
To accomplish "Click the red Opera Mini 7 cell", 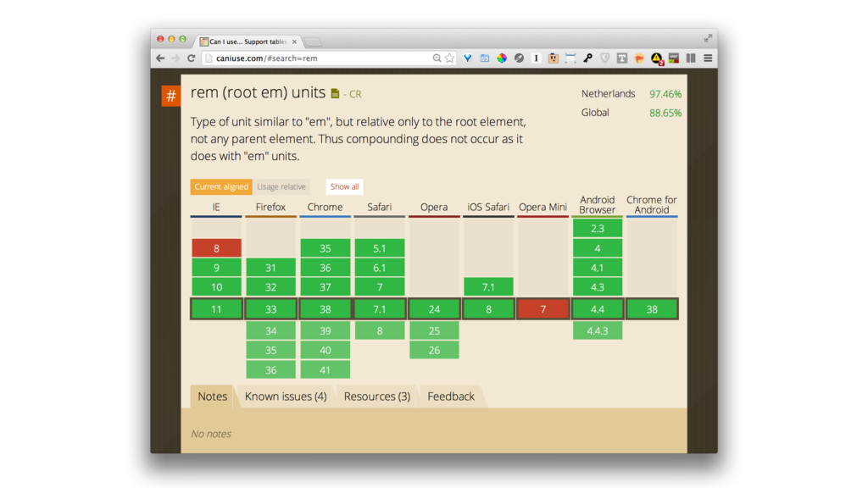I will pyautogui.click(x=543, y=309).
